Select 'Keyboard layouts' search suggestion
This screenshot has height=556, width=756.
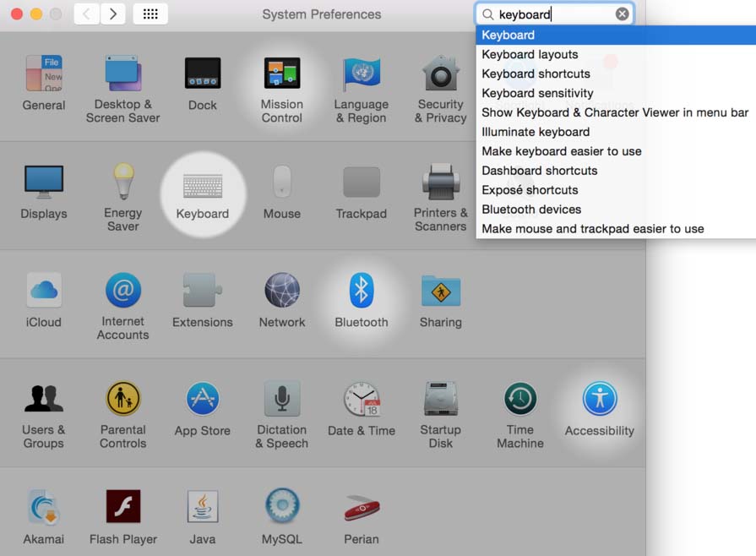[616, 54]
